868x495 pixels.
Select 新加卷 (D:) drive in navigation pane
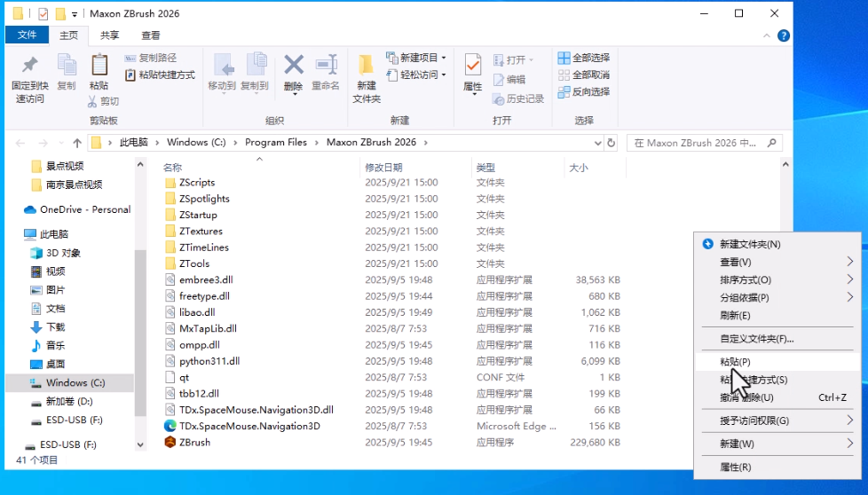(61, 402)
